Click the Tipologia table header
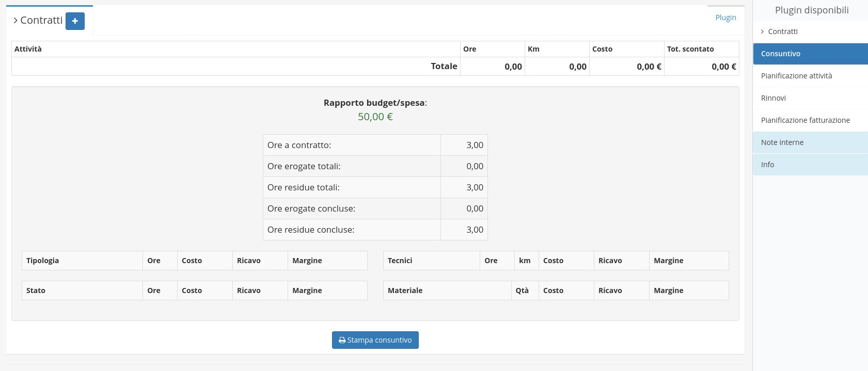The image size is (868, 371). click(42, 261)
